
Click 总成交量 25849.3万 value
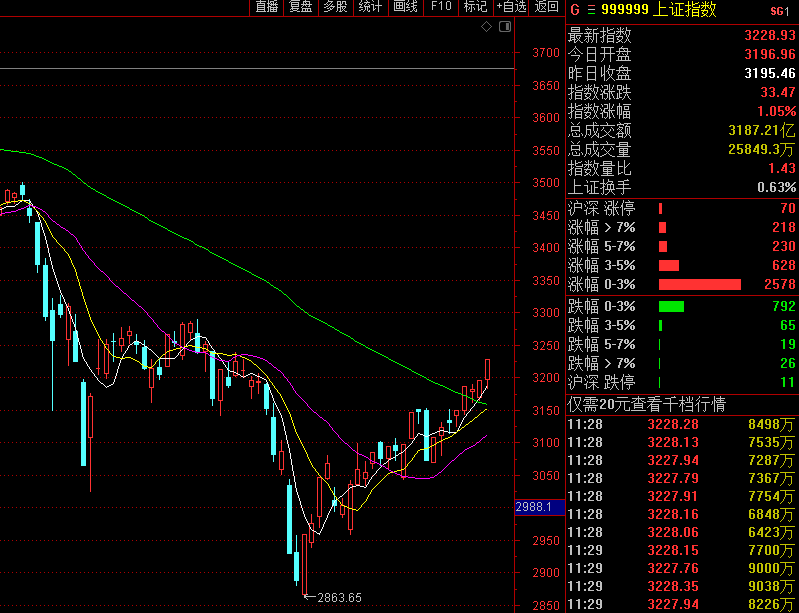tap(761, 149)
